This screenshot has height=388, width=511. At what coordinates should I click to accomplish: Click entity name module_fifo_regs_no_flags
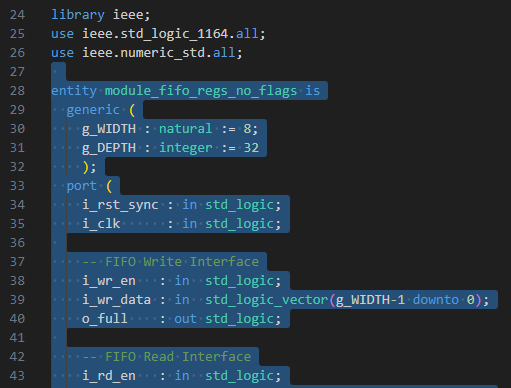pyautogui.click(x=201, y=91)
